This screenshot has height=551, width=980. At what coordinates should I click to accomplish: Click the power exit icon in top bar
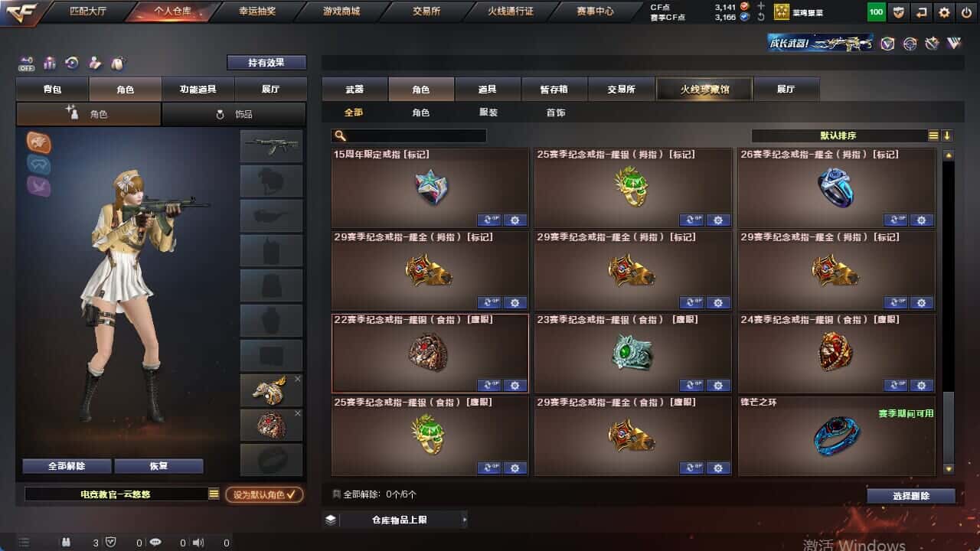coord(966,12)
